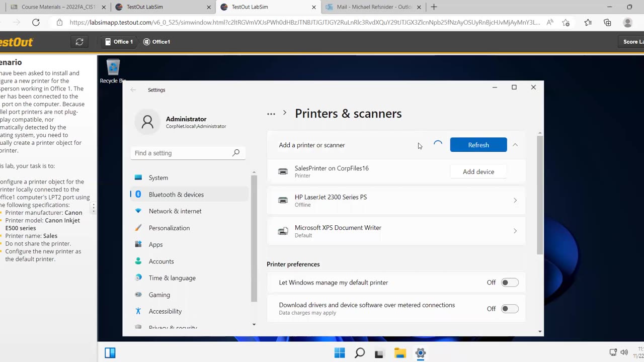Click the System icon in Settings sidebar
The height and width of the screenshot is (362, 644).
(138, 177)
